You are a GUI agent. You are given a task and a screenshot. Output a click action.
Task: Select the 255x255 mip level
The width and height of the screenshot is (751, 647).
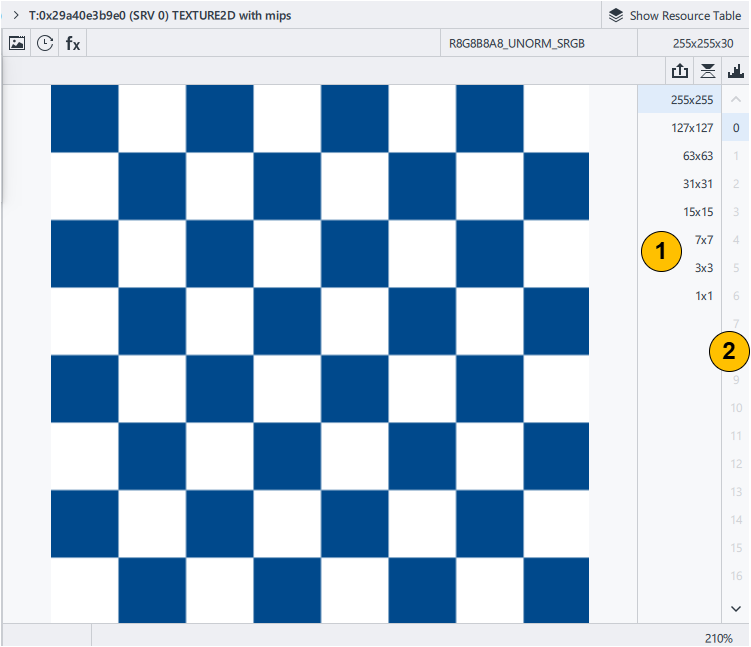coord(691,100)
